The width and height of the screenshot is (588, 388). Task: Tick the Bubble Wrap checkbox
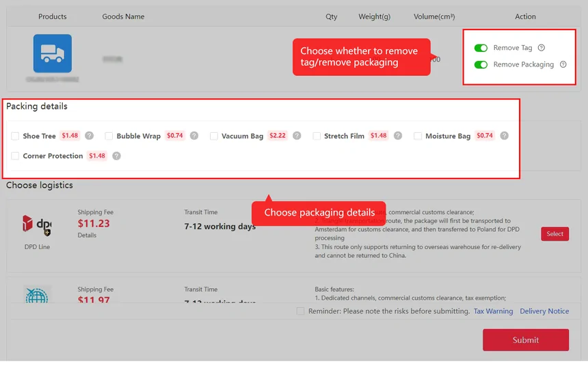pos(109,136)
